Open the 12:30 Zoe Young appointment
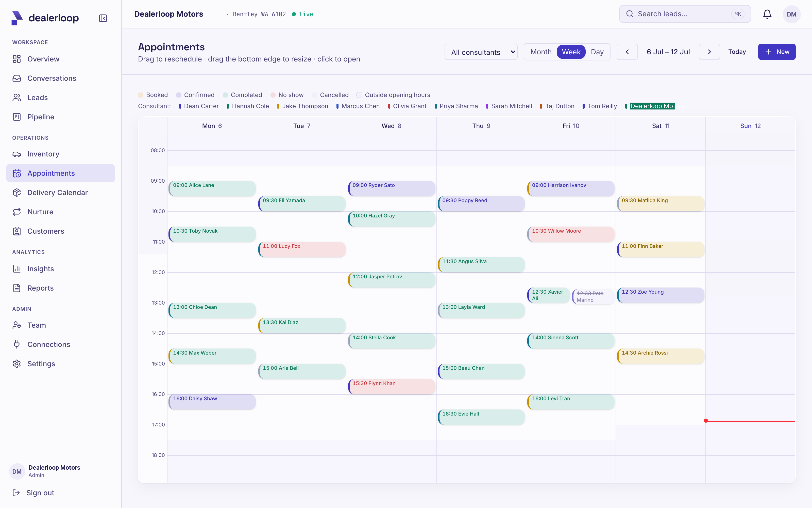Image resolution: width=812 pixels, height=508 pixels. click(x=661, y=295)
